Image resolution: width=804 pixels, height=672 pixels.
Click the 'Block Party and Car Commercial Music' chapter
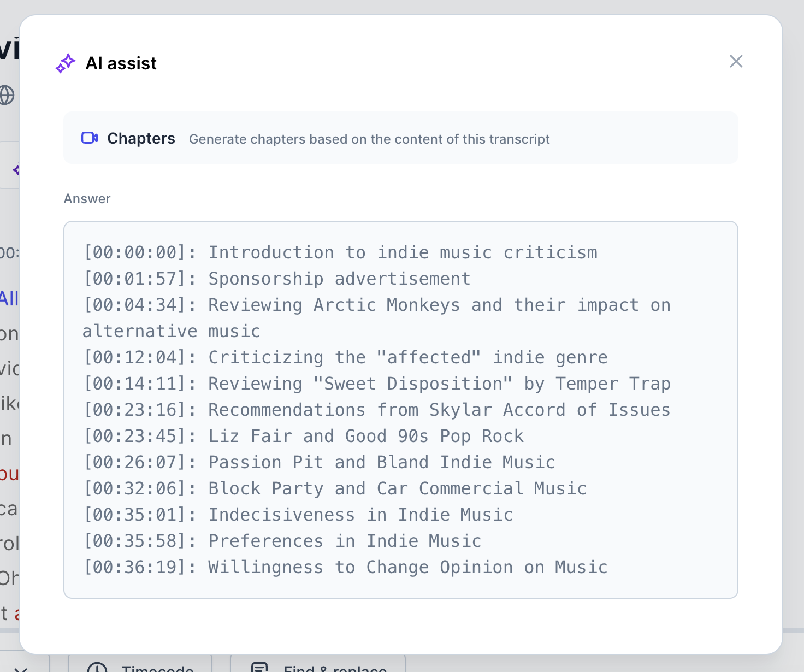(335, 488)
